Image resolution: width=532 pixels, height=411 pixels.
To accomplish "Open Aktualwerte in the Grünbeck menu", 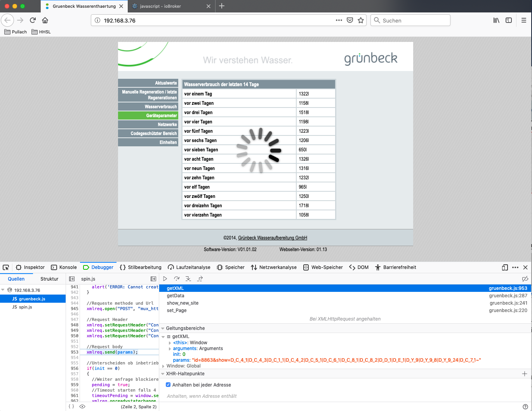I will (148, 83).
